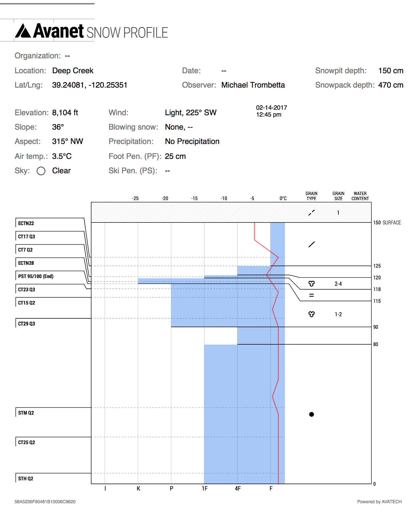The image size is (420, 514).
Task: Click the solid black dot grain symbol
Action: click(x=311, y=414)
